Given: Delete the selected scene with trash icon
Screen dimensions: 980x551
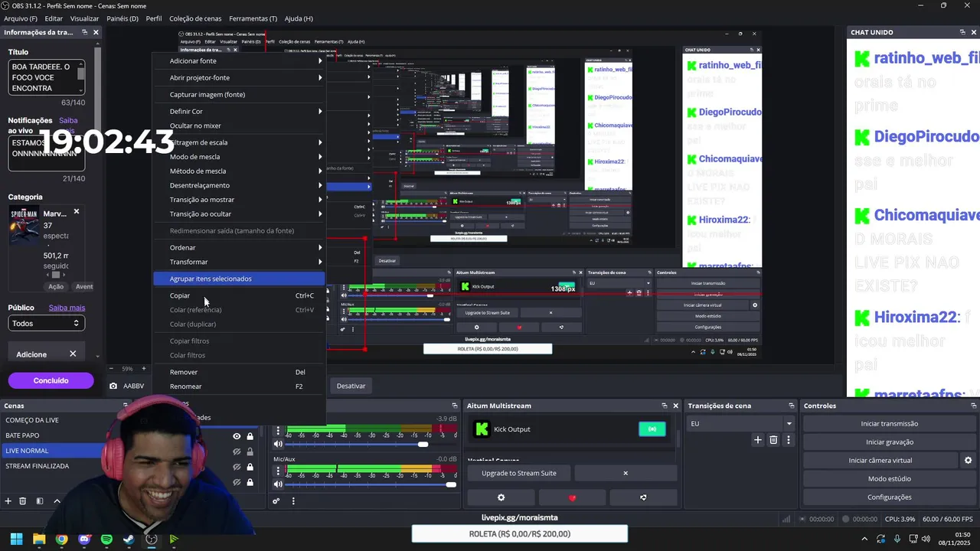Looking at the screenshot, I should (23, 501).
